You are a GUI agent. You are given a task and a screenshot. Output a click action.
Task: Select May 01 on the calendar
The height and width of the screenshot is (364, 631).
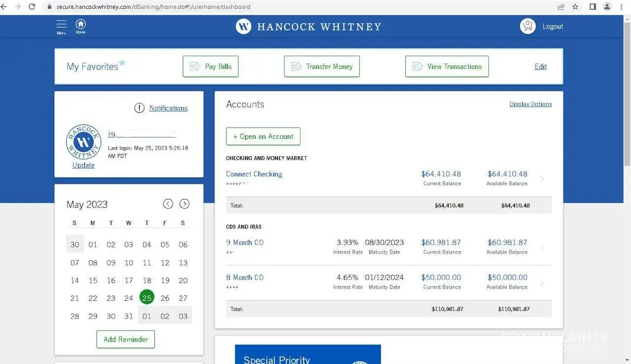[93, 244]
